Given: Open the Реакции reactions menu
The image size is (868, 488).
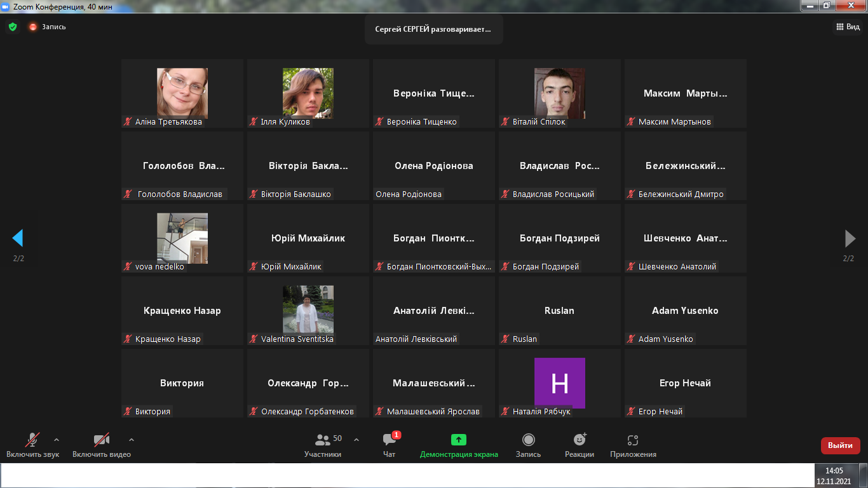Looking at the screenshot, I should 580,445.
